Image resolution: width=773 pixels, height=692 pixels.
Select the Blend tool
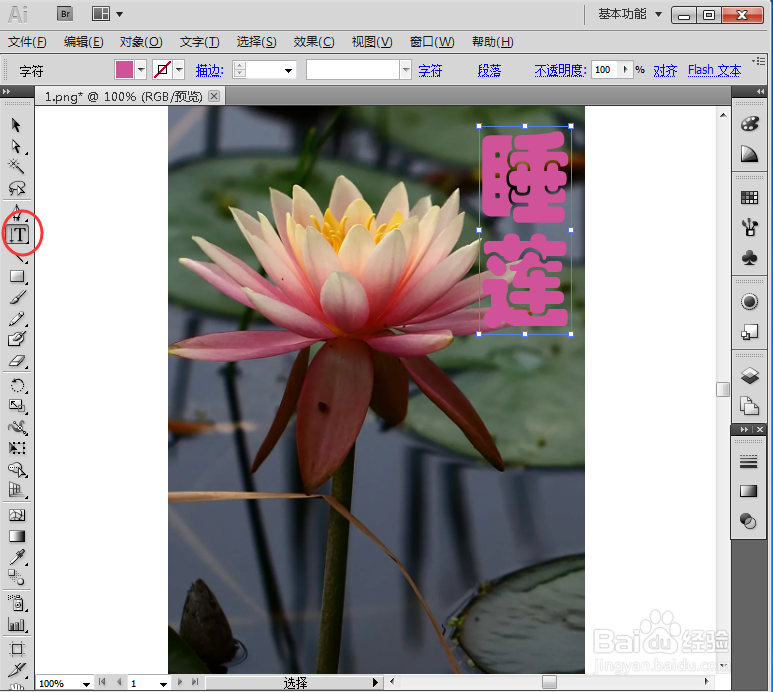pos(16,577)
